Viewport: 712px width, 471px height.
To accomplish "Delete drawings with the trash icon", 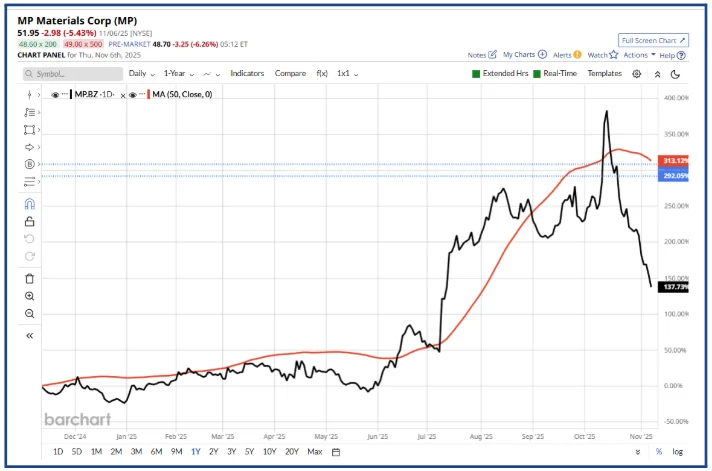I will point(30,278).
